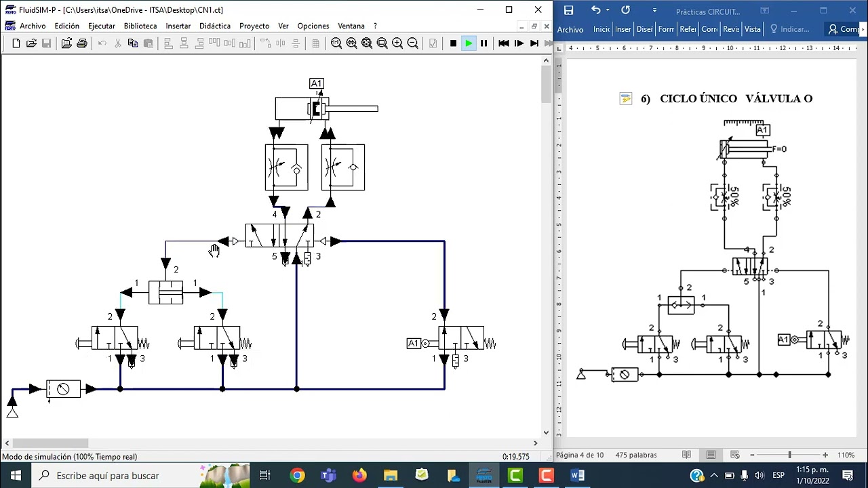868x488 pixels.
Task: Click Word's ribbon display options icon
Action: tap(764, 10)
